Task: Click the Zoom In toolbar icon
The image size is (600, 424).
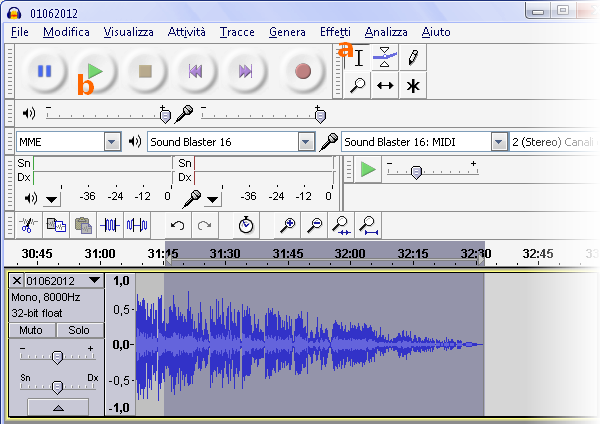Action: point(288,226)
